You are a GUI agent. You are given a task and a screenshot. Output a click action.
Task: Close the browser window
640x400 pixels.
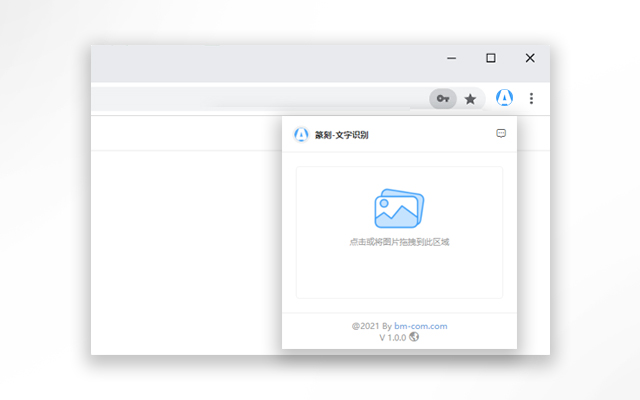click(x=529, y=58)
